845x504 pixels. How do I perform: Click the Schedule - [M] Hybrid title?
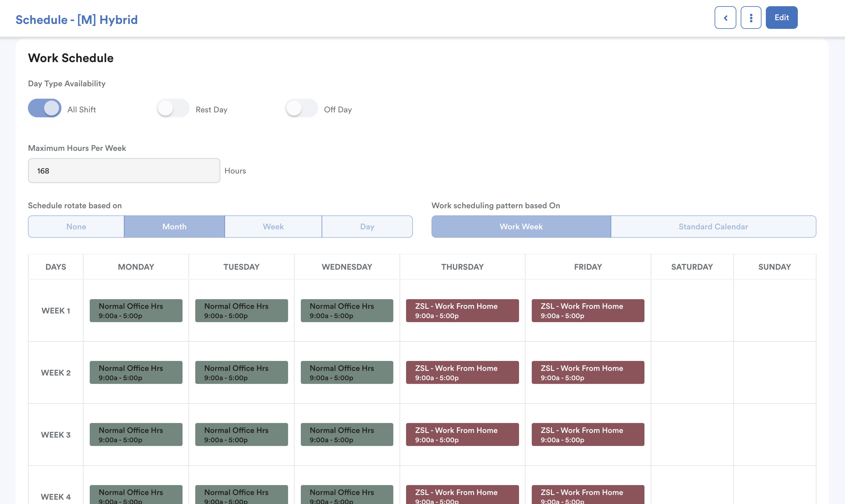[77, 20]
